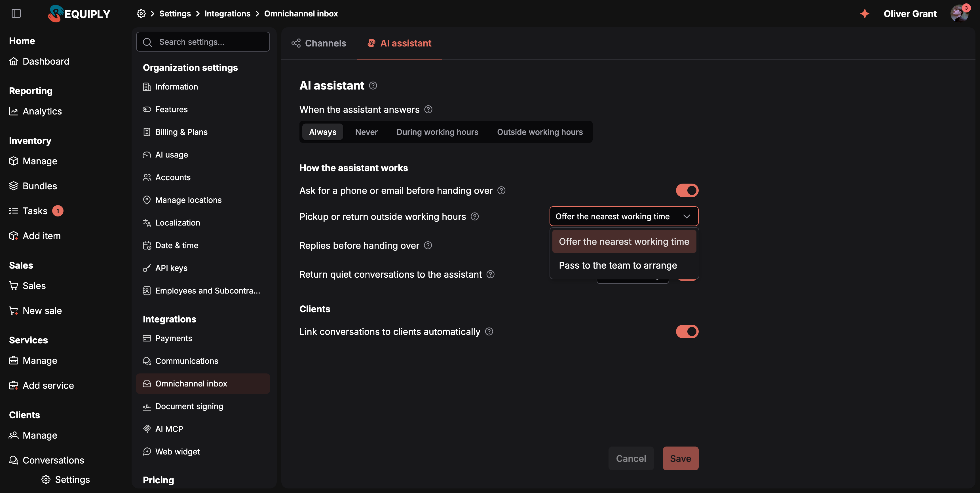The width and height of the screenshot is (980, 493).
Task: Open API keys settings
Action: [203, 268]
